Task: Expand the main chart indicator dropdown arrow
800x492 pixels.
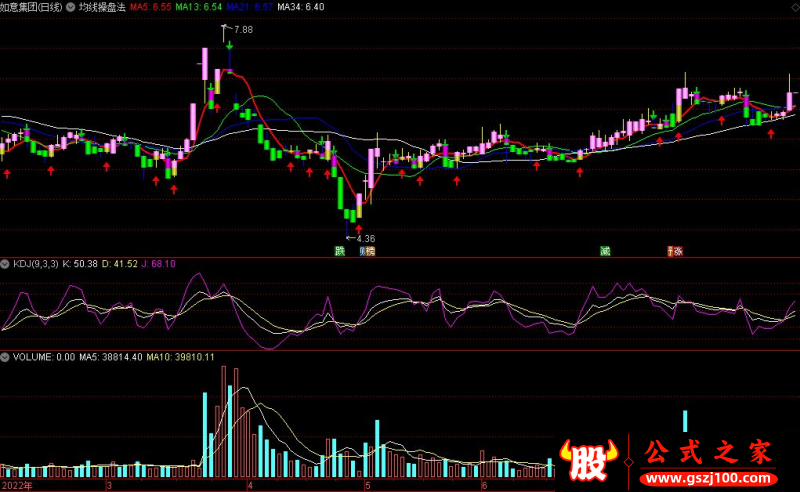Action: 69,7
